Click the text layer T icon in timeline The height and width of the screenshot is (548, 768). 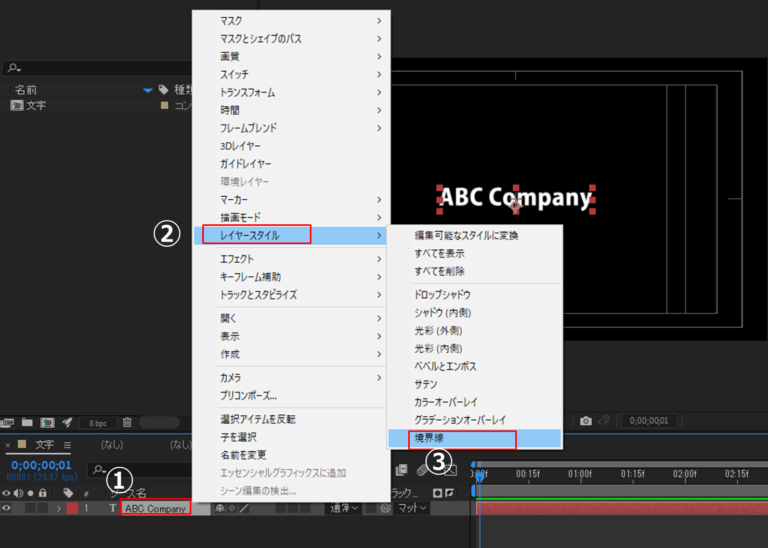112,508
